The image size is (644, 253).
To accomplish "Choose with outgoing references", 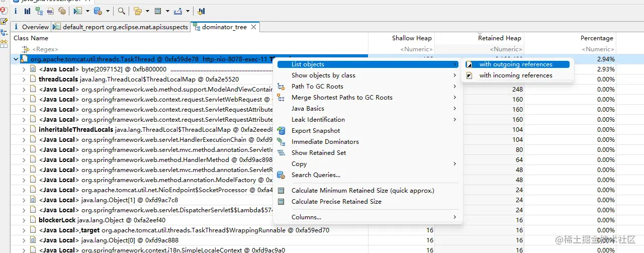I will click(517, 64).
